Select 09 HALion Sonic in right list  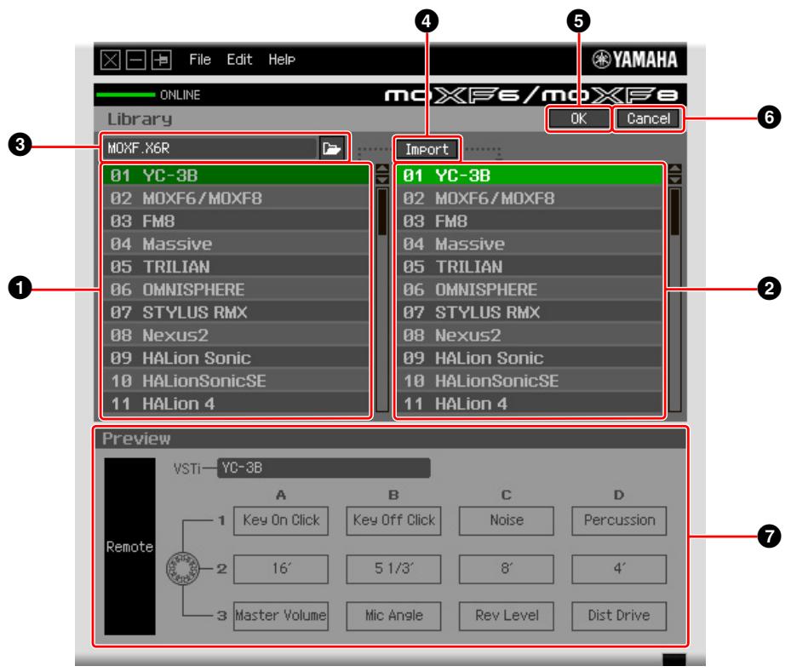530,358
